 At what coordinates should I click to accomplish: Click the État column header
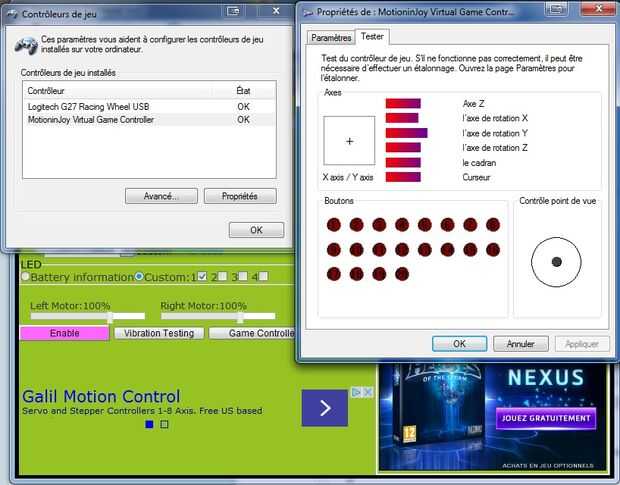pyautogui.click(x=243, y=91)
